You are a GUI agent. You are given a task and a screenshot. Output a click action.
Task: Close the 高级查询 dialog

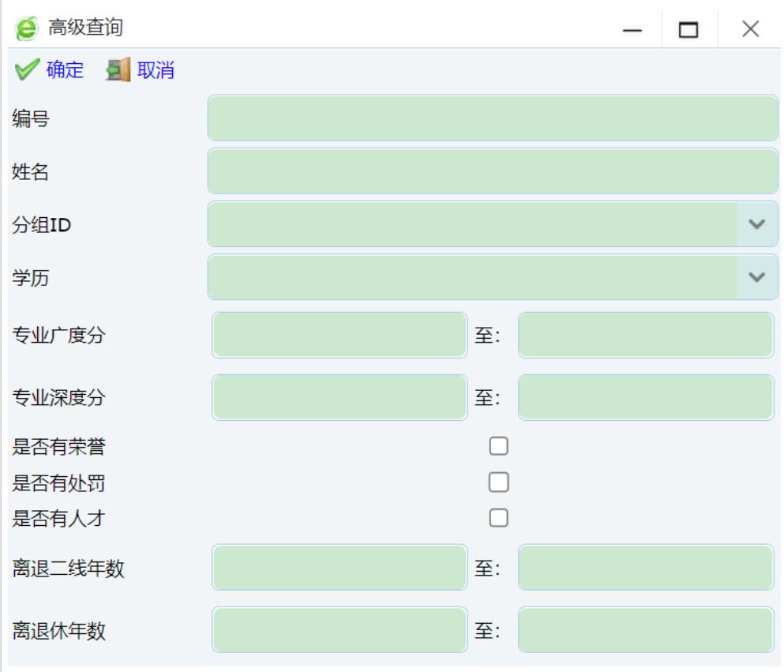(750, 31)
